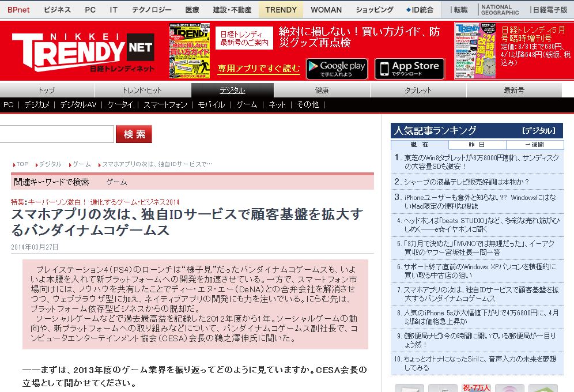
Task: Click the red 検索 button
Action: (134, 134)
